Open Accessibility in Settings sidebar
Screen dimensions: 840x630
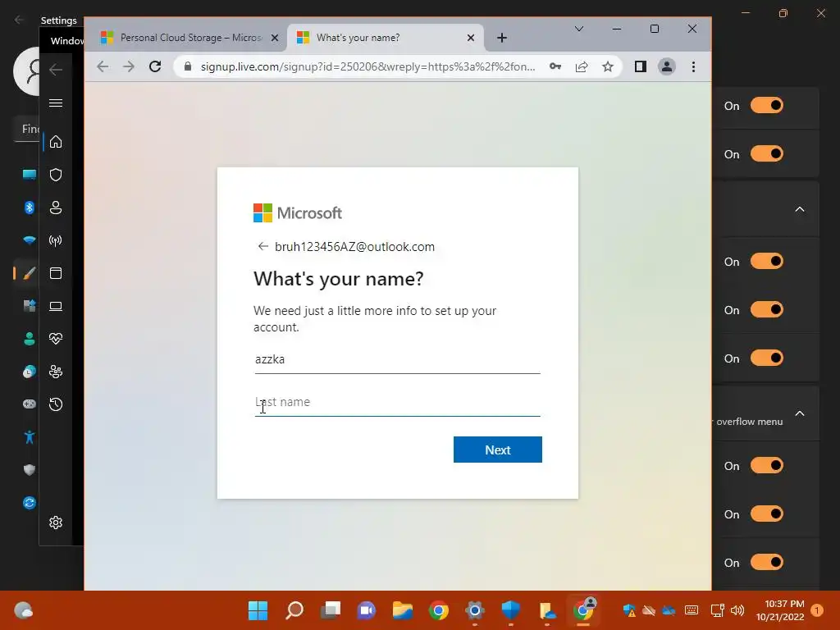(x=29, y=437)
